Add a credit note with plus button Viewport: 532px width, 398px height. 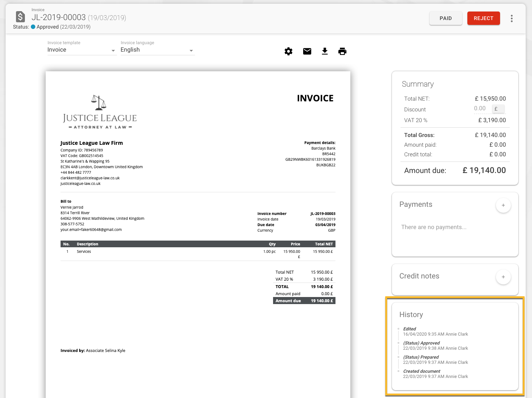point(503,277)
